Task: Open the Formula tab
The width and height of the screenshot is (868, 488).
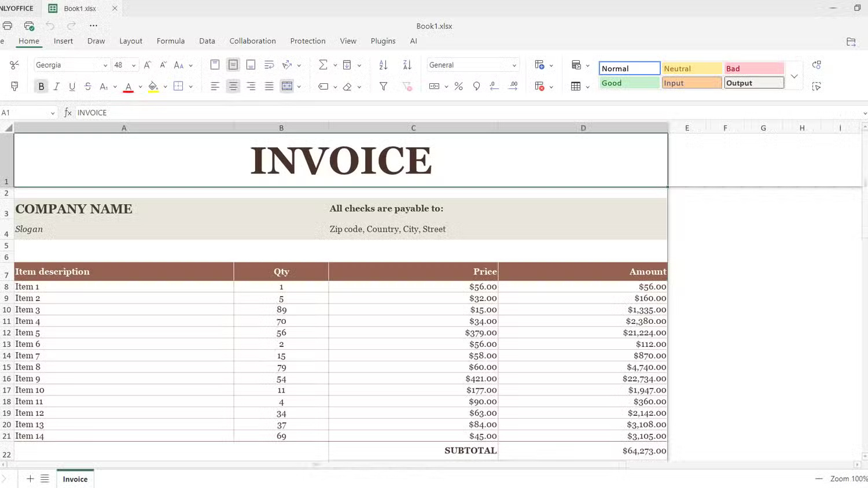Action: coord(170,41)
